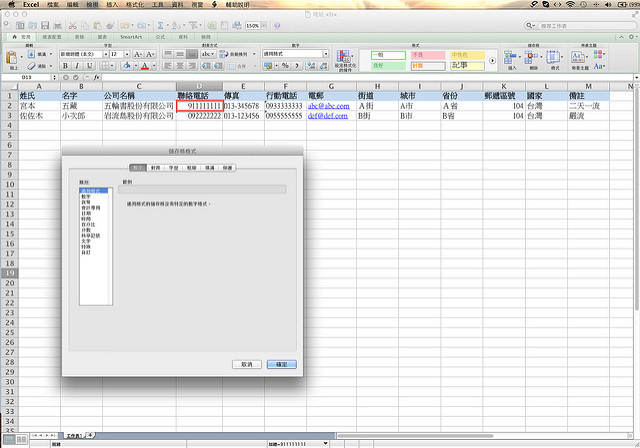Select Center Text alignment in ribbon

click(x=180, y=66)
